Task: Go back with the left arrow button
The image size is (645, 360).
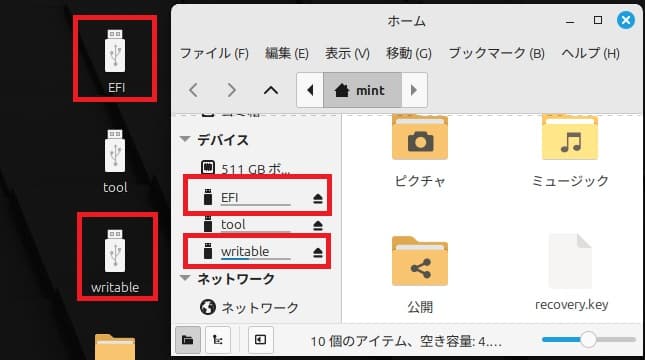Action: coord(194,90)
